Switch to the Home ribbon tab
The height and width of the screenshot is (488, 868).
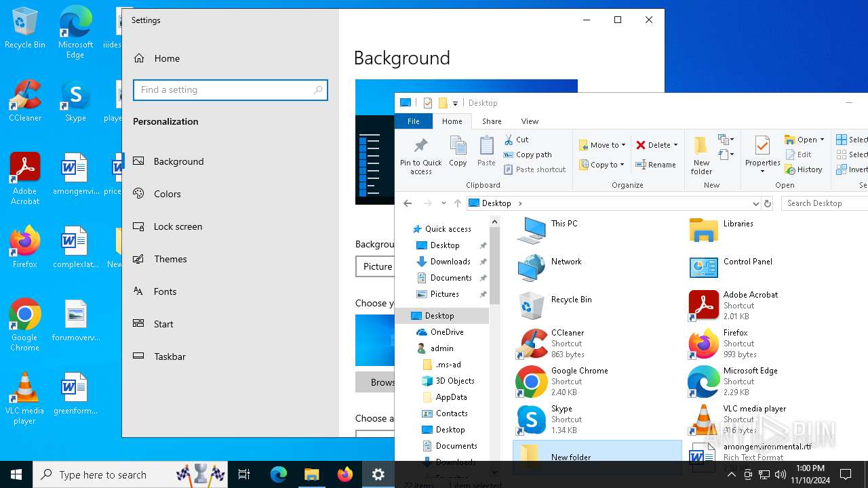pos(452,121)
